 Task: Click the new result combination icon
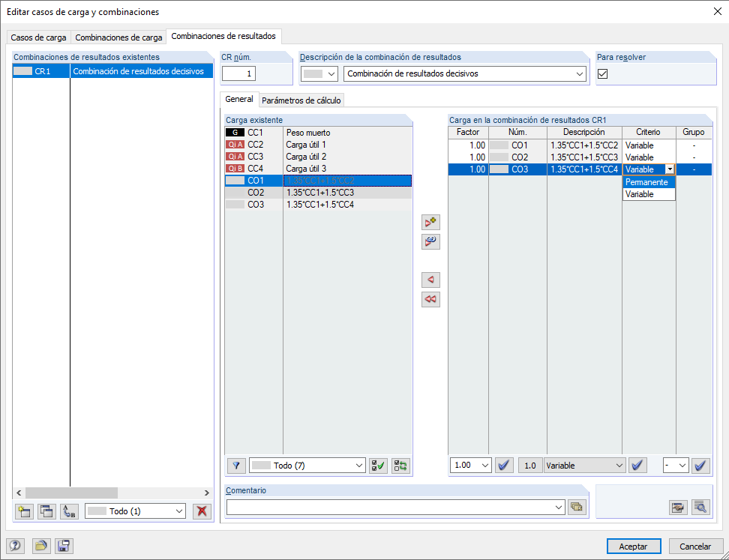(x=24, y=511)
